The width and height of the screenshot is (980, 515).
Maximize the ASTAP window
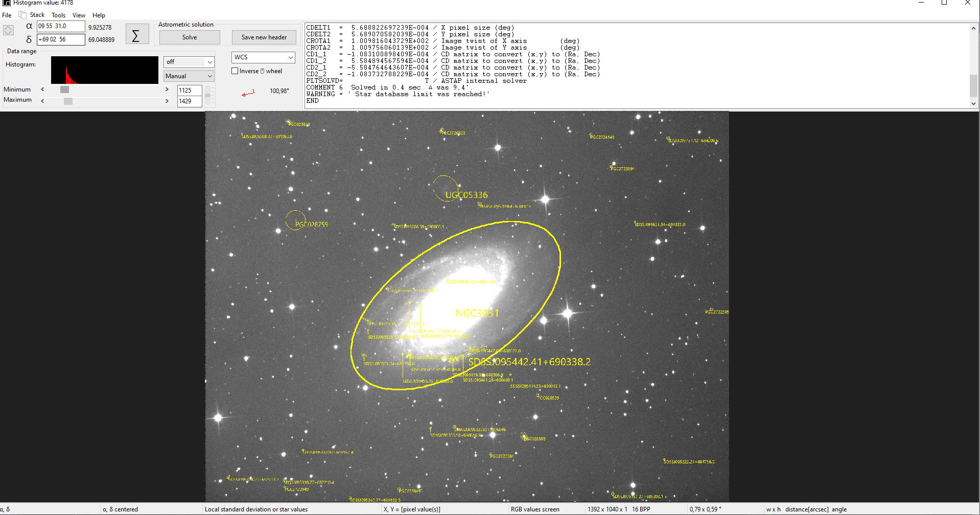[944, 3]
